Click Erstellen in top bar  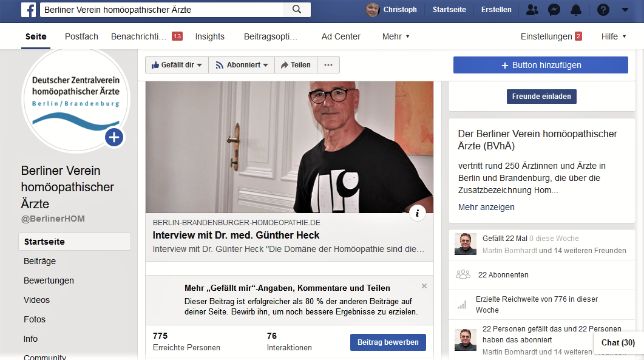[x=496, y=10]
